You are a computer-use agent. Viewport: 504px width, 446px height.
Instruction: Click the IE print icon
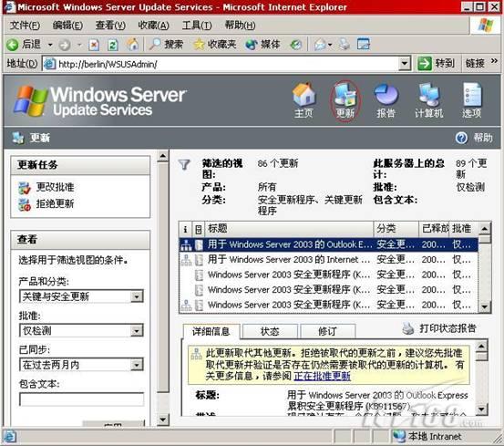click(x=345, y=45)
